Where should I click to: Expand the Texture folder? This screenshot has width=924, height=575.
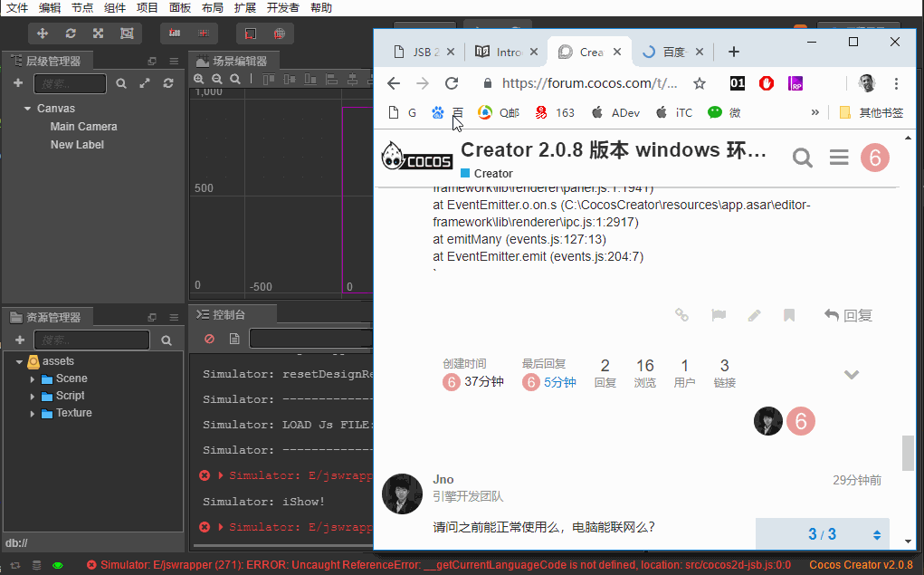pyautogui.click(x=33, y=414)
